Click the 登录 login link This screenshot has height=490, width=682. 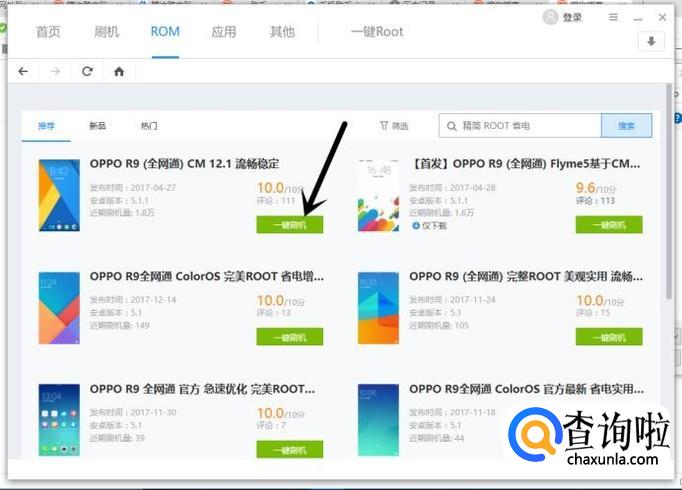[572, 17]
